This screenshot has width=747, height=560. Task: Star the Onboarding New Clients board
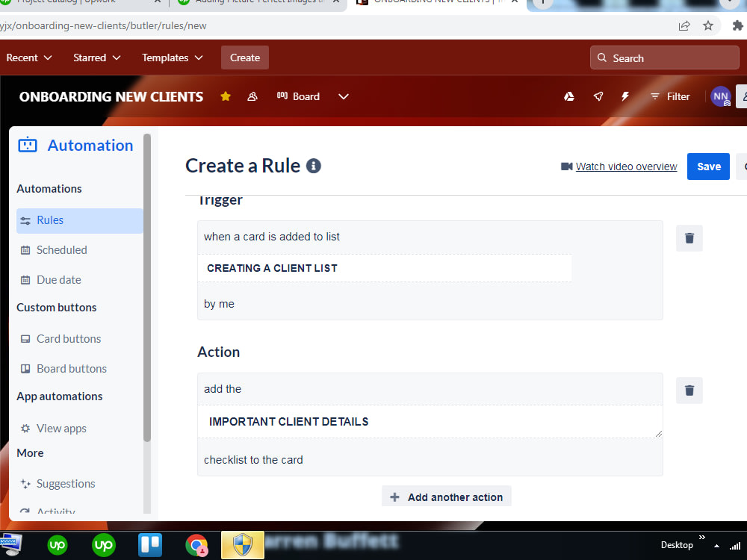(226, 96)
